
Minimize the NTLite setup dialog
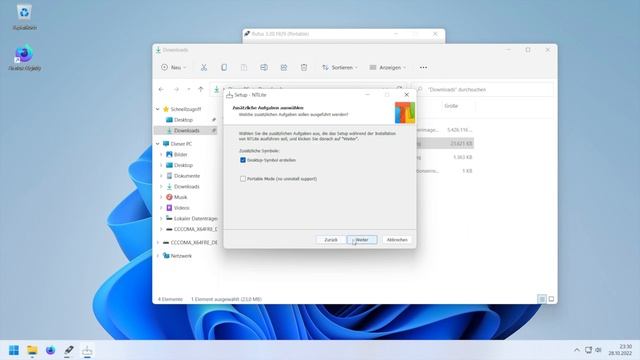[368, 95]
